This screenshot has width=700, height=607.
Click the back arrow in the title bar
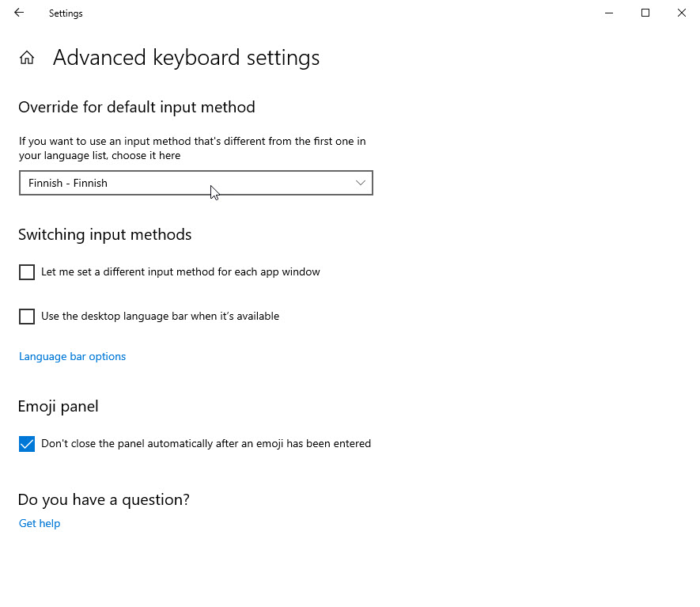[x=19, y=13]
